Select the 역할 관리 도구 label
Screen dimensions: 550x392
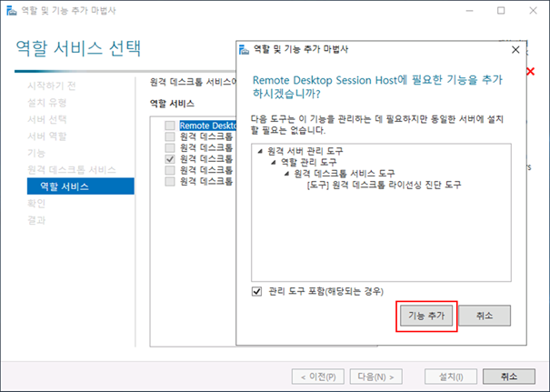tap(309, 162)
